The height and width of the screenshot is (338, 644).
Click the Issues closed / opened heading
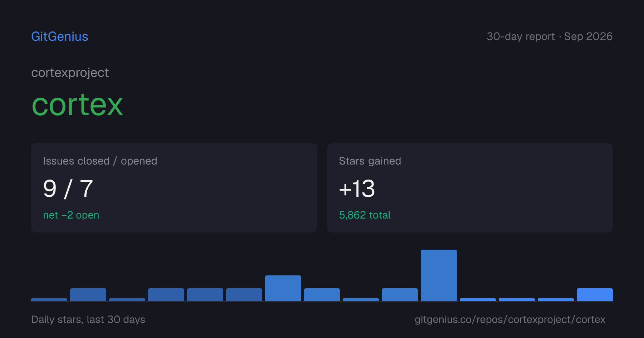pos(100,161)
